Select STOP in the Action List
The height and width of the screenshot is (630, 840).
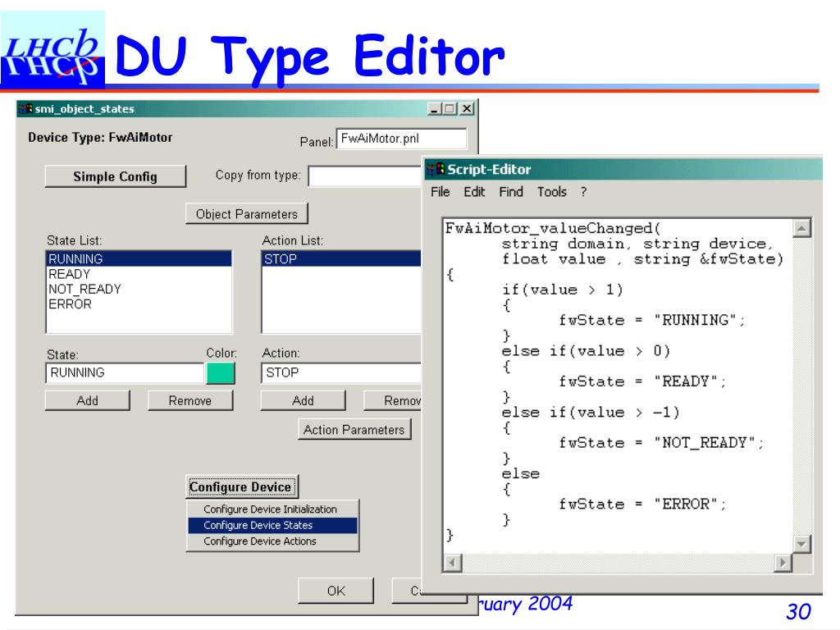point(342,258)
